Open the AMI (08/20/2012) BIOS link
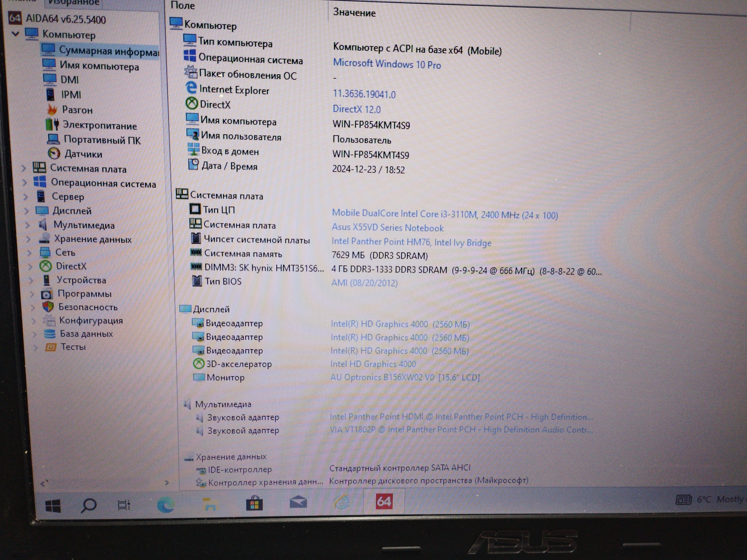This screenshot has height=560, width=747. pos(364,283)
